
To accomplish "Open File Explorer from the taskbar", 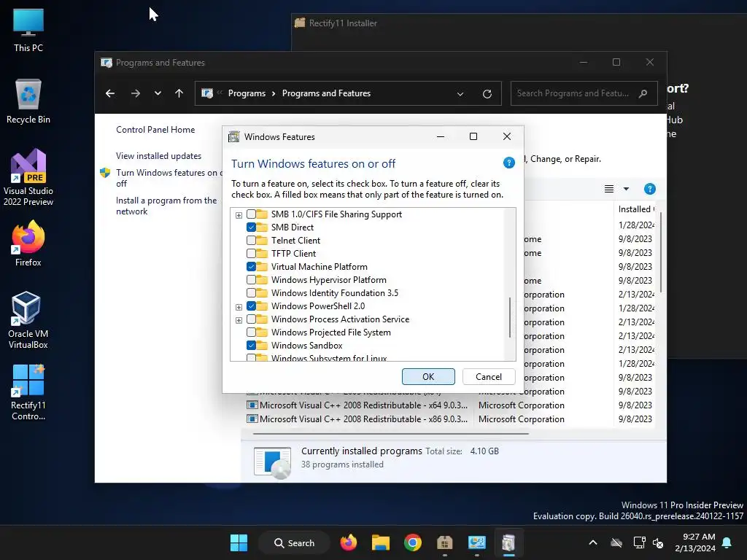I will tap(381, 542).
